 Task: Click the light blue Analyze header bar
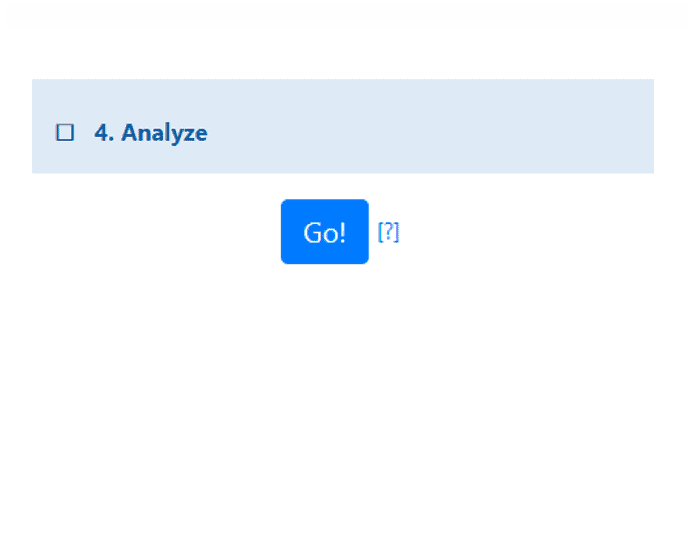pyautogui.click(x=343, y=126)
